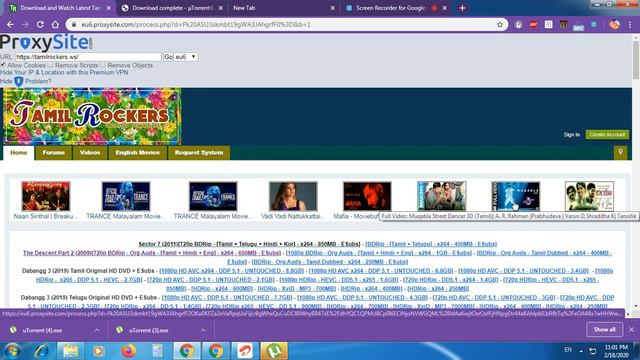
Task: Open the Request System nav tab
Action: [x=199, y=153]
